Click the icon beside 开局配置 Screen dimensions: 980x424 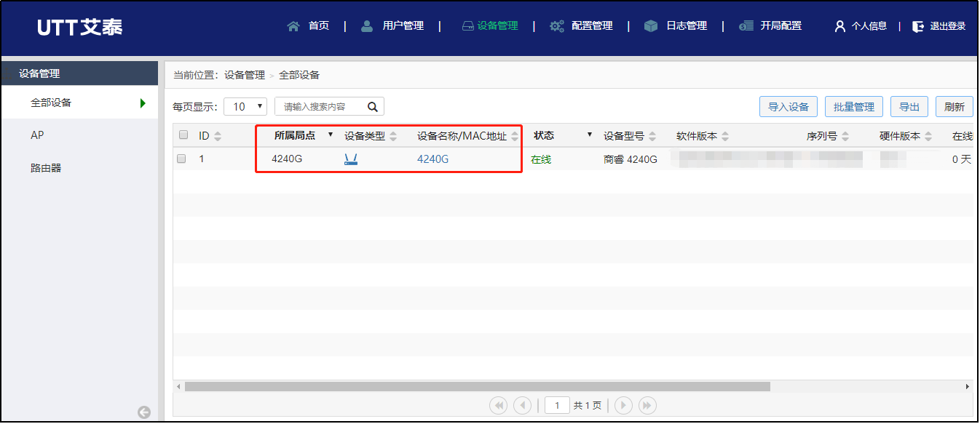click(746, 26)
